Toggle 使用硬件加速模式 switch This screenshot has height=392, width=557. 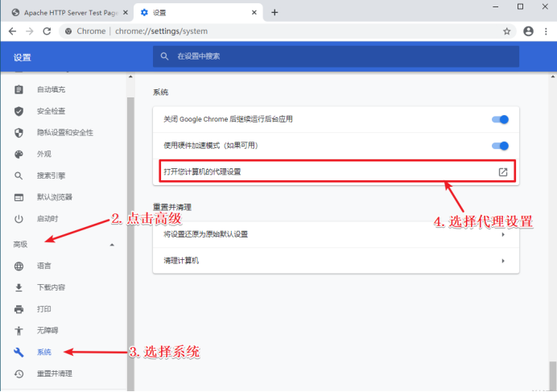[500, 146]
